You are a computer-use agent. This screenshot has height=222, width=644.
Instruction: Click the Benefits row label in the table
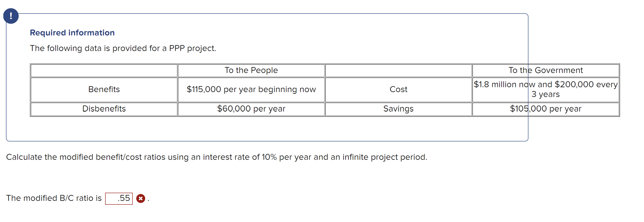tap(104, 89)
